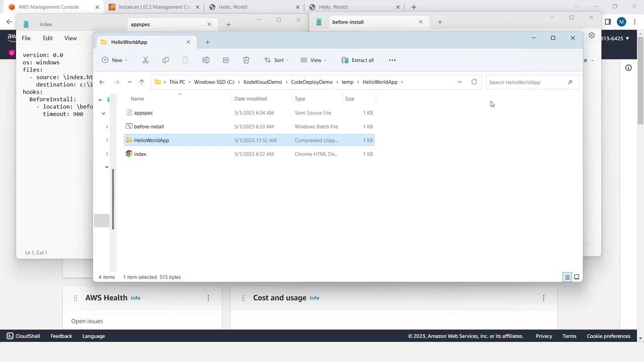Open the New dropdown menu

[115, 60]
